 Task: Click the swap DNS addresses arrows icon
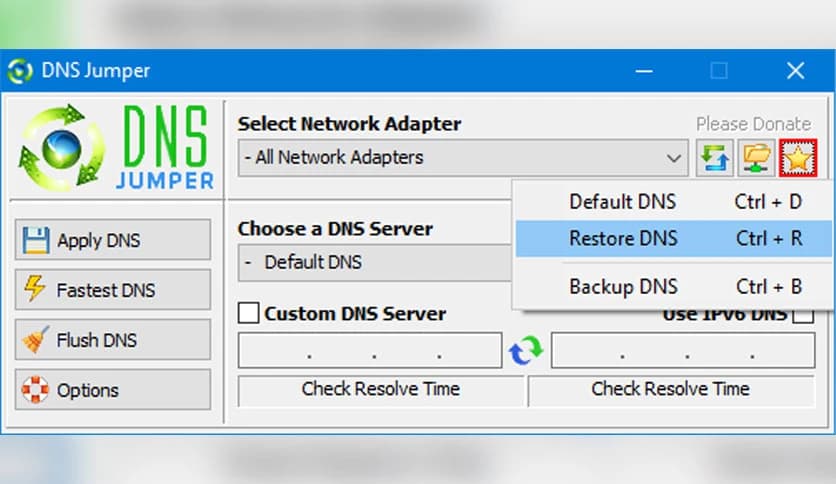[526, 350]
